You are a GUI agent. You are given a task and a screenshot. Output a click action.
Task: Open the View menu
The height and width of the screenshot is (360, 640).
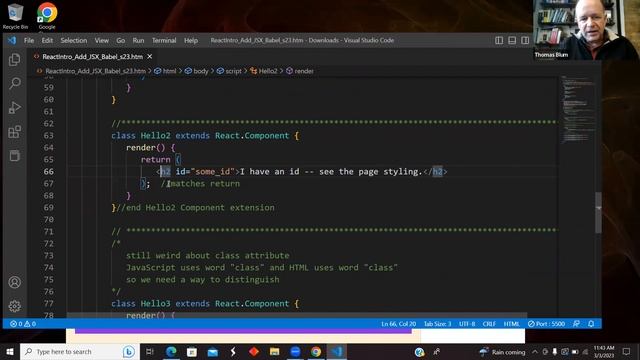[x=102, y=40]
